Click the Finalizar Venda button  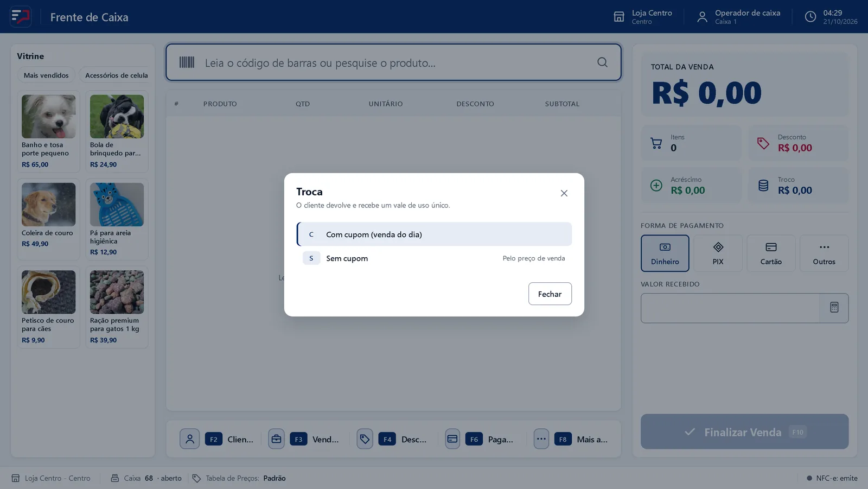click(x=744, y=432)
